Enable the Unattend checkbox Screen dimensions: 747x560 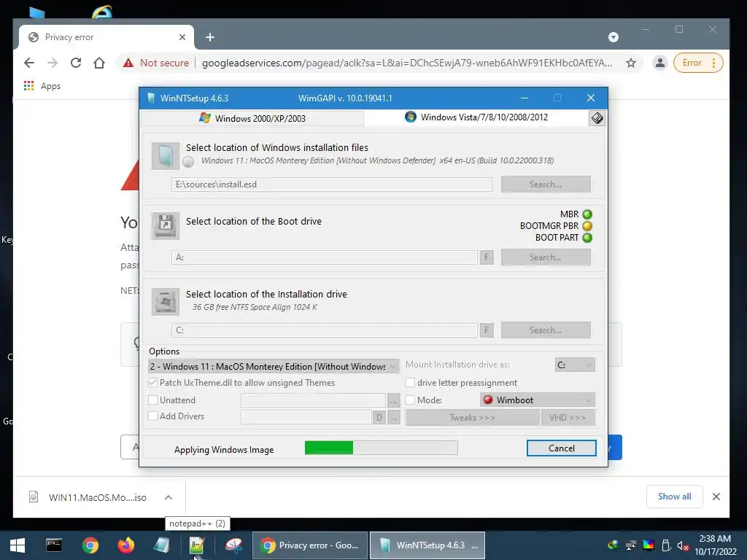153,400
